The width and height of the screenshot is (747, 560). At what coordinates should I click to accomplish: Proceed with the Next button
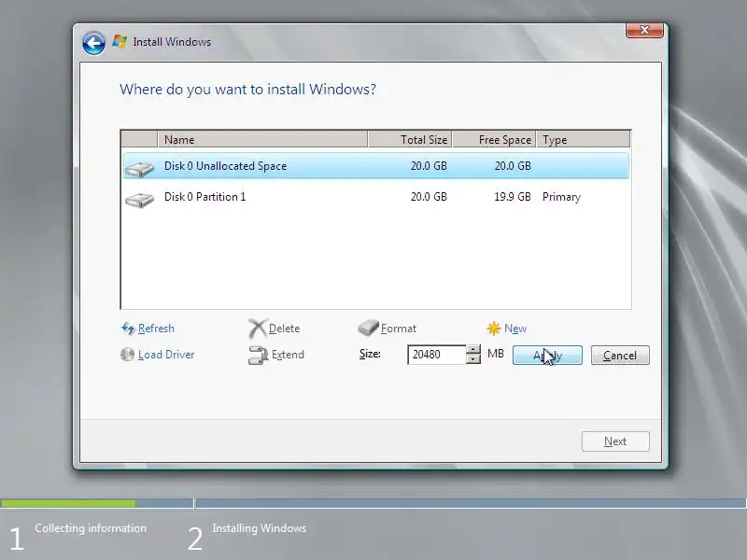click(615, 441)
